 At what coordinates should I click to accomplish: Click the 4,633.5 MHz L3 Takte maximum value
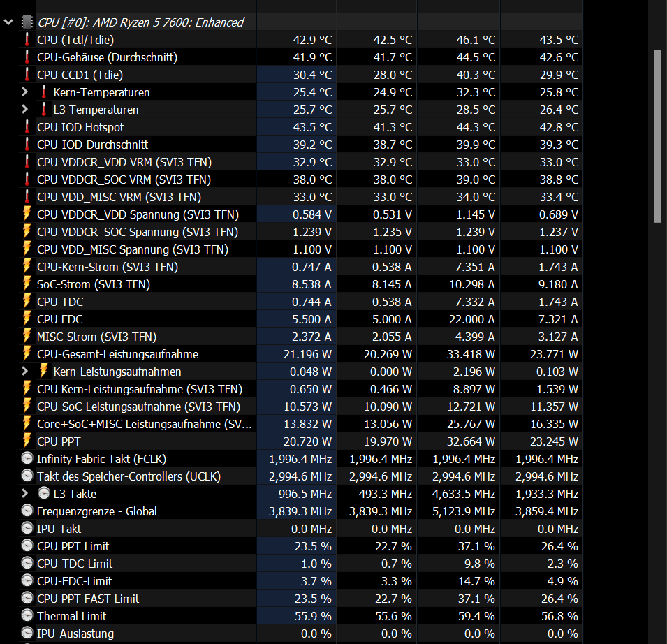click(464, 494)
